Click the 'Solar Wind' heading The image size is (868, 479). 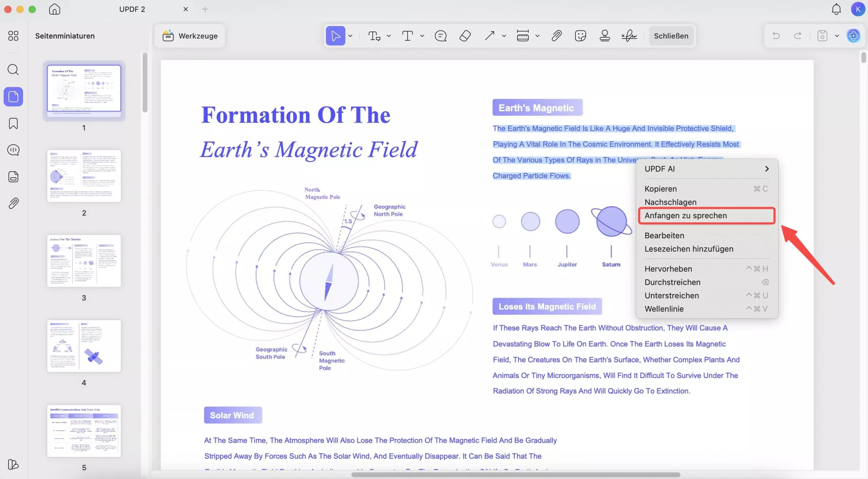(233, 415)
